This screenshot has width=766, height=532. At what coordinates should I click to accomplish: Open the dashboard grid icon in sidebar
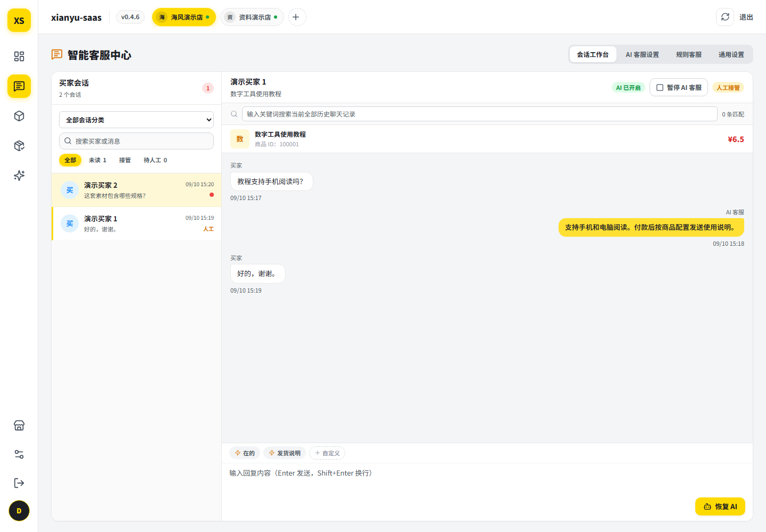[x=19, y=56]
